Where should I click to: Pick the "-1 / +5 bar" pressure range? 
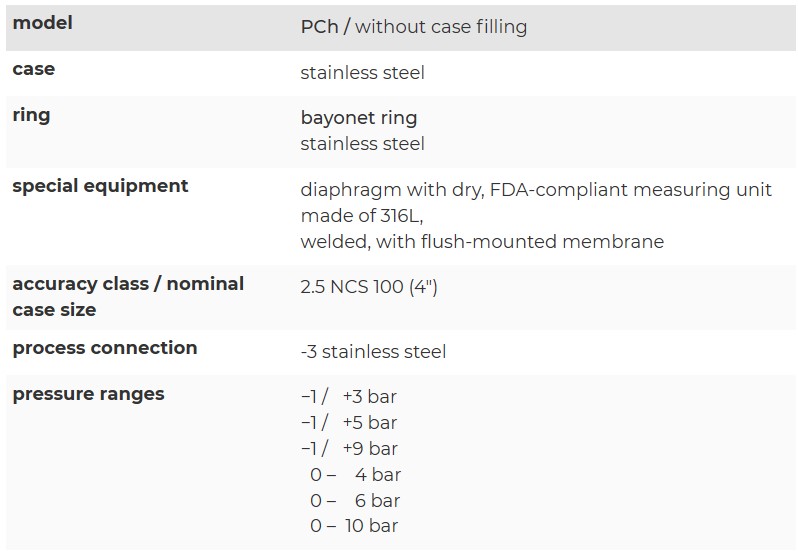tap(349, 423)
